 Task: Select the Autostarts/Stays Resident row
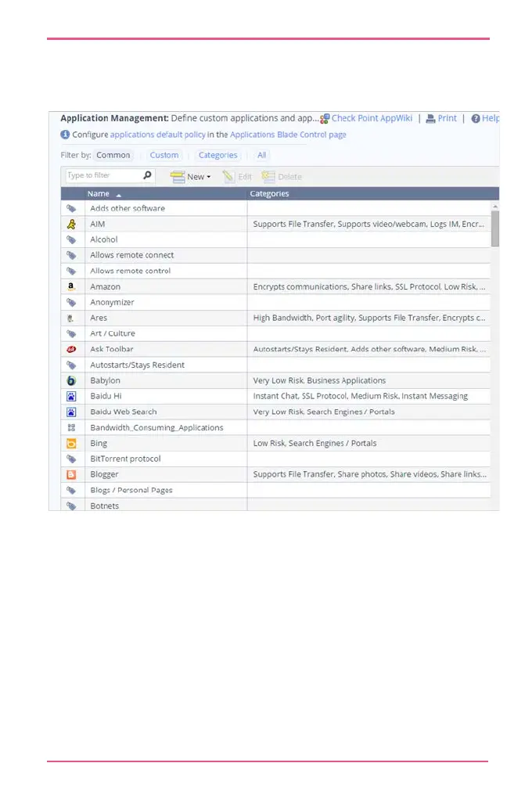(x=275, y=365)
